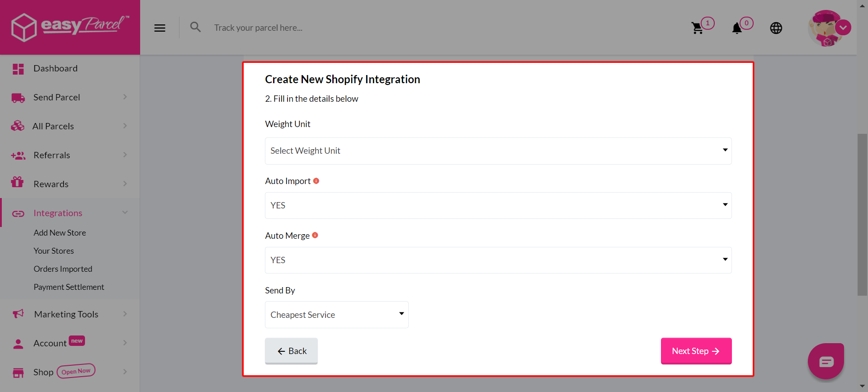This screenshot has width=868, height=392.
Task: Click the All Parcels boxes icon
Action: 18,126
